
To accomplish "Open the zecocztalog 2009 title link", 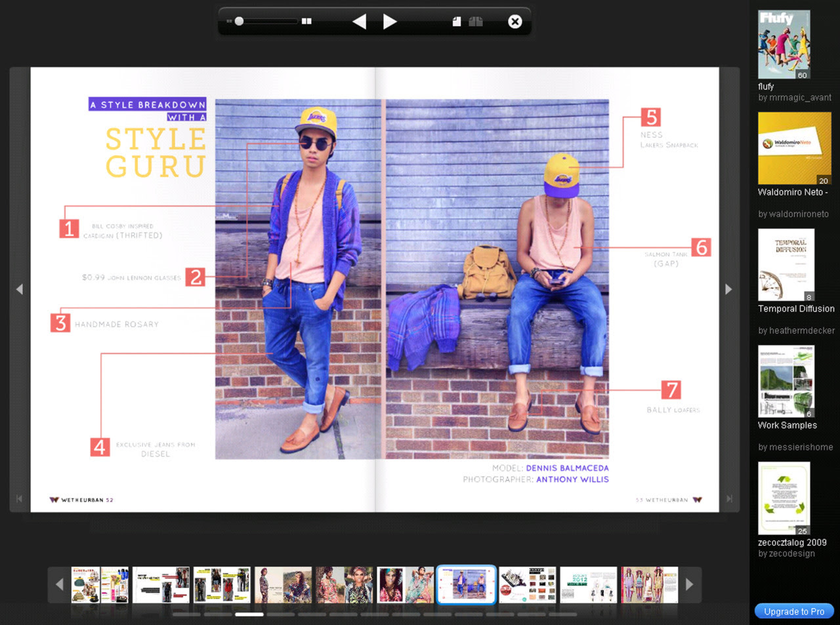I will coord(792,542).
